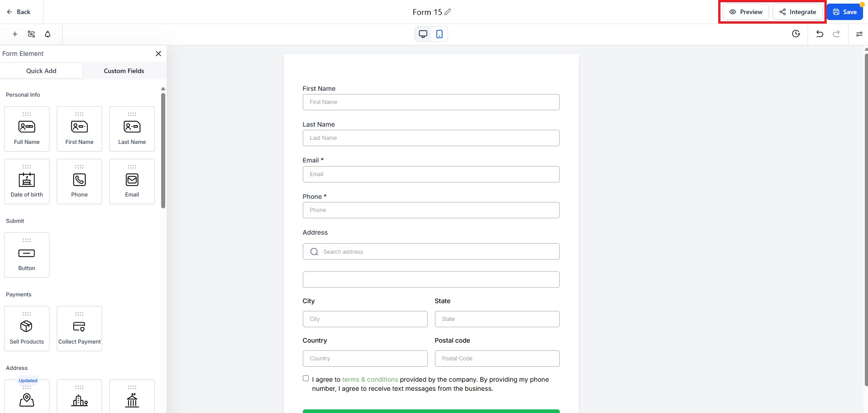Click the add element plus icon

point(15,34)
